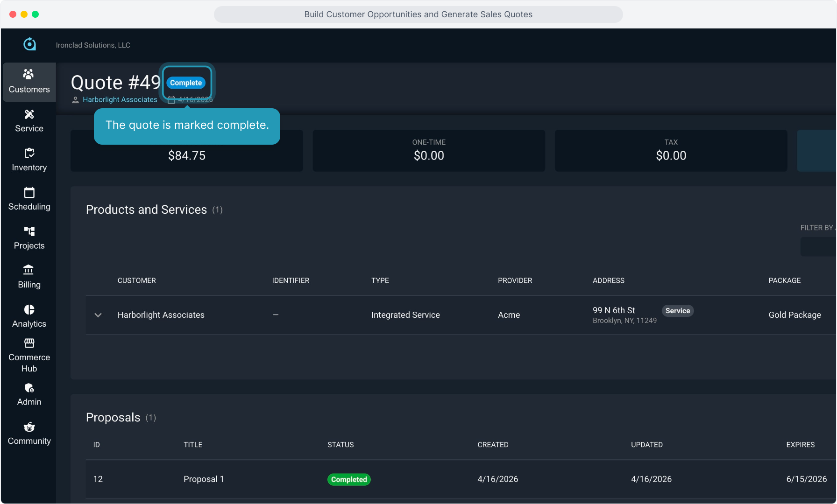Go to Inventory via clipboard icon
837x504 pixels.
(29, 153)
